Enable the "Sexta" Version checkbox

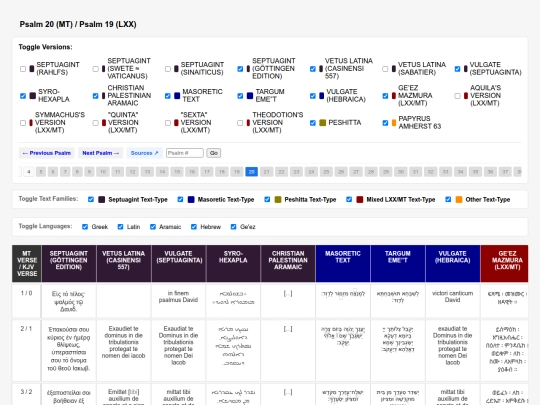(x=168, y=123)
